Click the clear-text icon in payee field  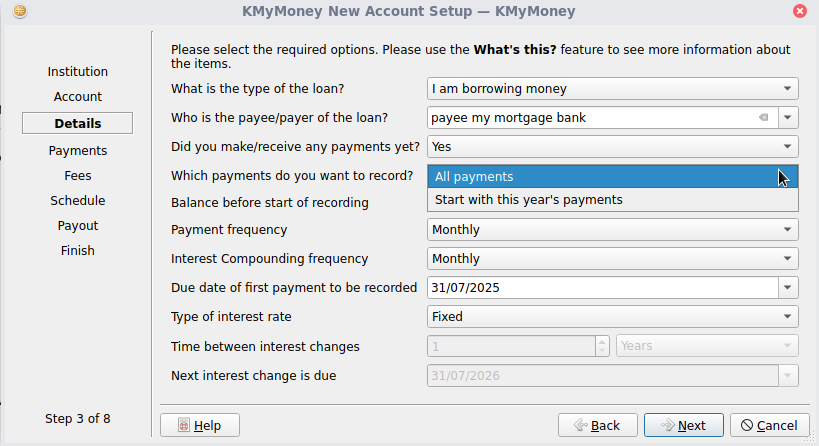(763, 117)
